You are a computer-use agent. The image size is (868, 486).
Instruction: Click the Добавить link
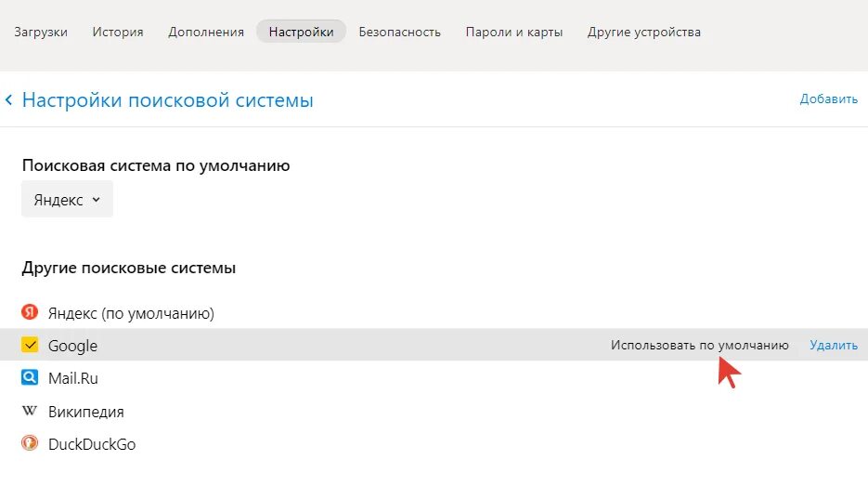(x=829, y=99)
